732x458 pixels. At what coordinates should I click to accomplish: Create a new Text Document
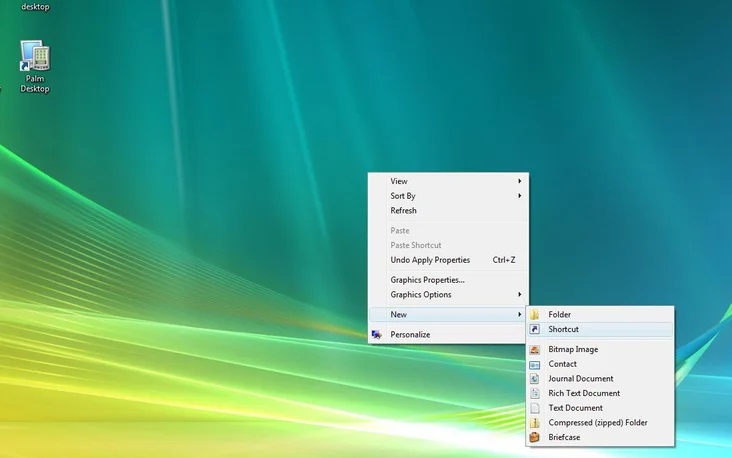click(600, 408)
